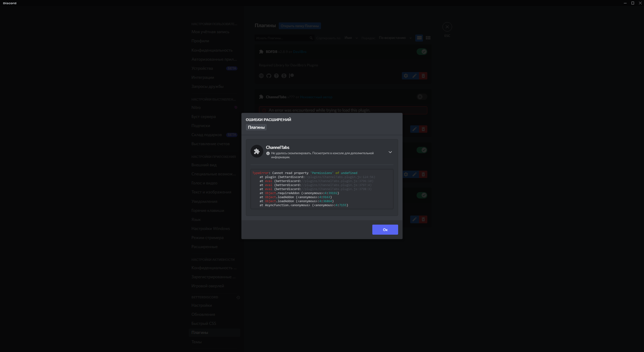Click the Nitro badge icon in sidebar
The width and height of the screenshot is (644, 352).
point(236,108)
